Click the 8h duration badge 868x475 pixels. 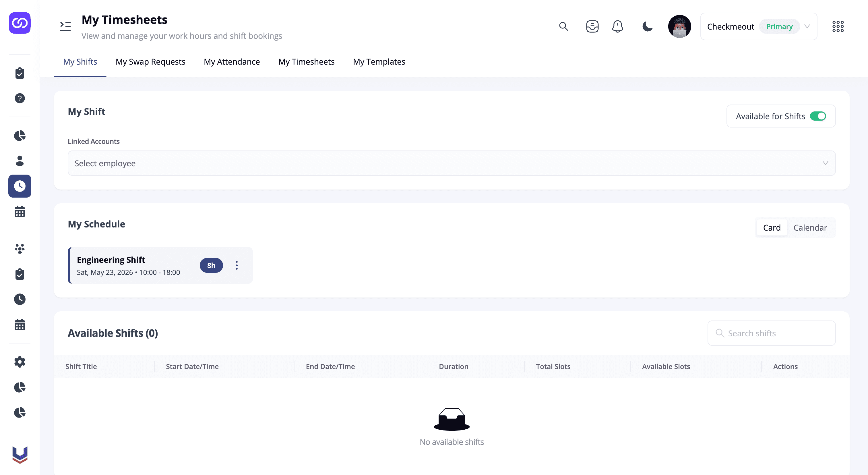pyautogui.click(x=211, y=265)
